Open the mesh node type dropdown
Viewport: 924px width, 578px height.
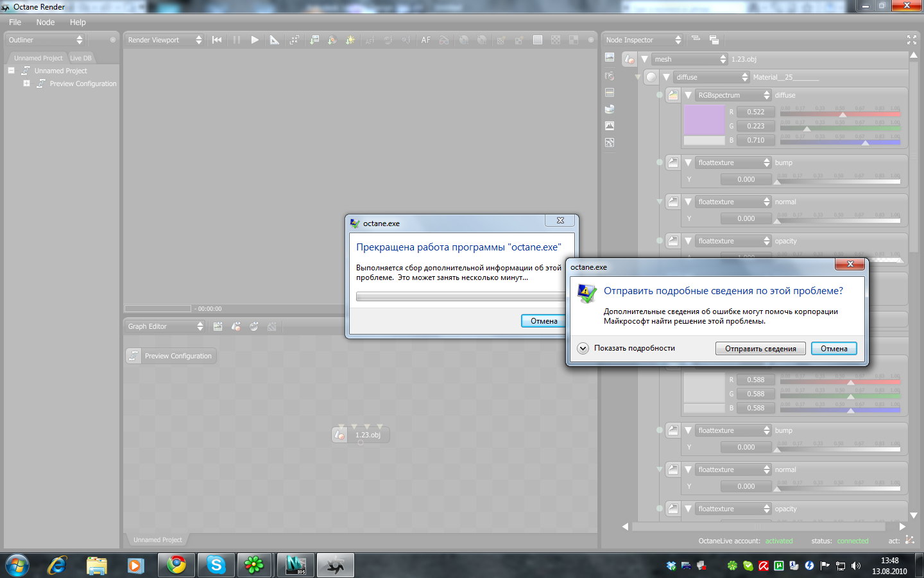[x=690, y=59]
